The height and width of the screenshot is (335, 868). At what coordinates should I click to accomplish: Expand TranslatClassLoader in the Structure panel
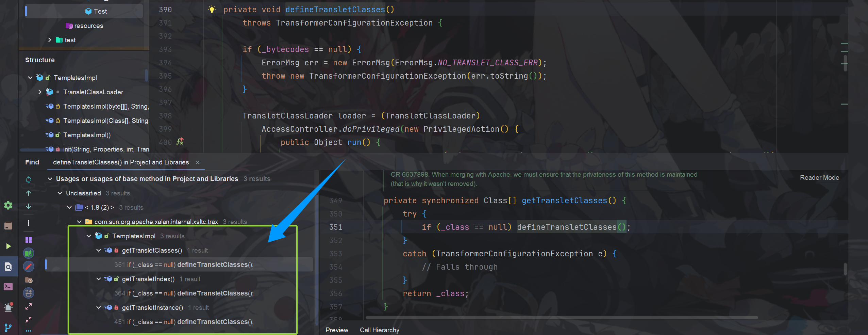[39, 92]
